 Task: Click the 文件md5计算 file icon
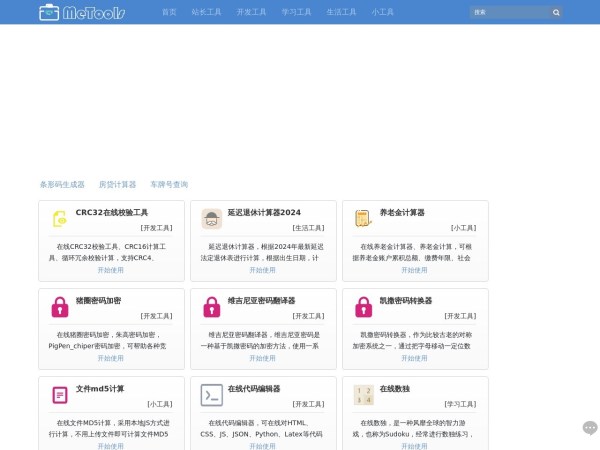pos(60,395)
